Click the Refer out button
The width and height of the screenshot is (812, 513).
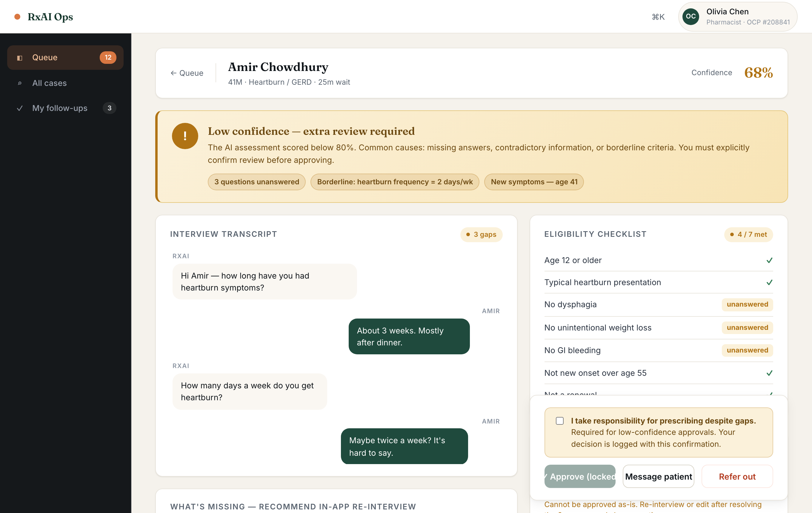(x=737, y=476)
